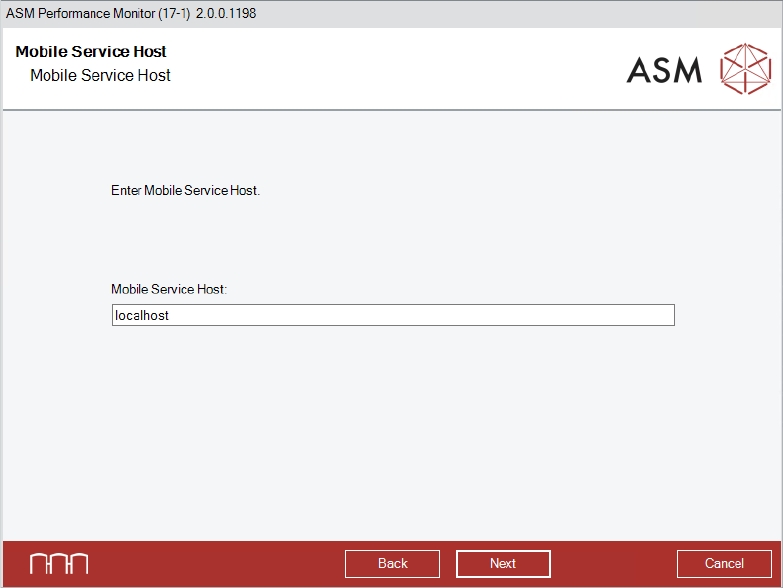The image size is (783, 588).
Task: Cancel the installer setup
Action: [x=724, y=564]
